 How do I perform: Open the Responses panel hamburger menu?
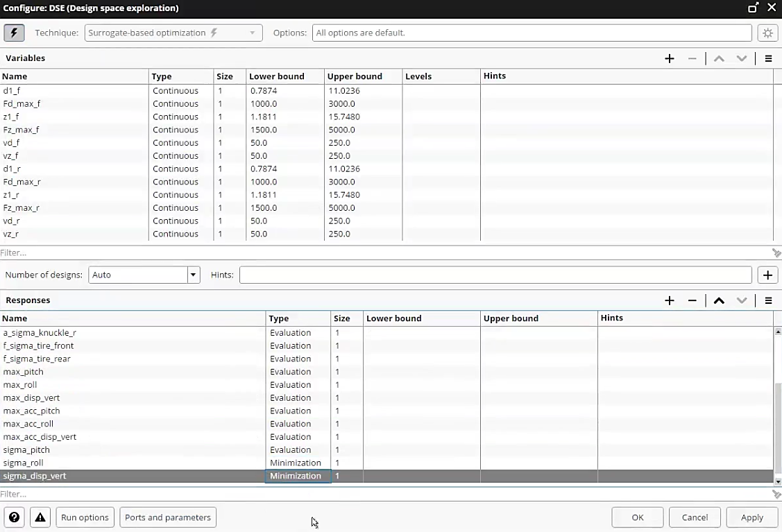(x=768, y=300)
